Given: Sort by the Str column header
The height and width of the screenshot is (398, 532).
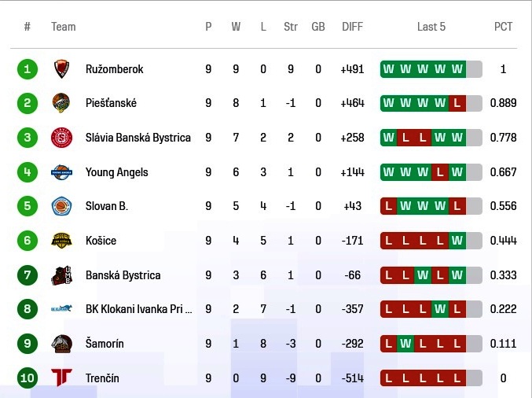Looking at the screenshot, I should click(x=291, y=27).
